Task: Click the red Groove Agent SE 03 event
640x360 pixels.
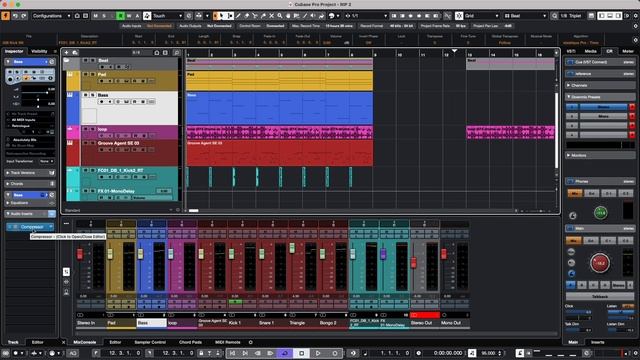Action: [280, 153]
